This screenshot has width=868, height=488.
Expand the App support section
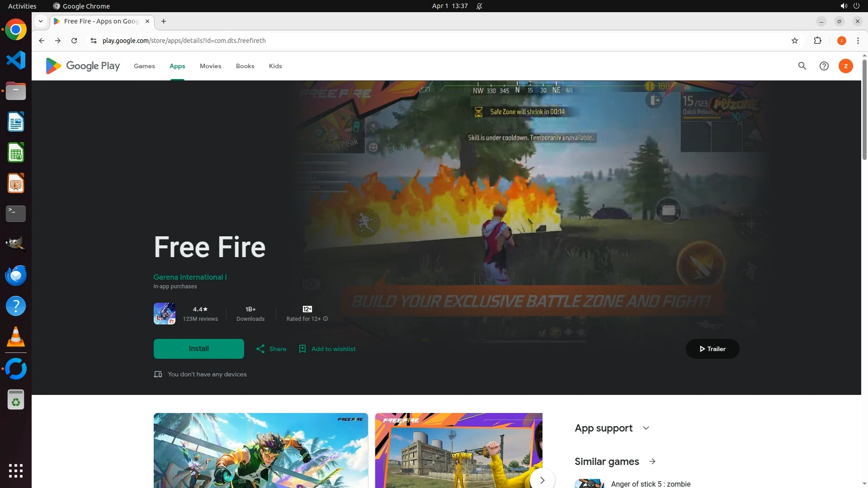(x=646, y=428)
